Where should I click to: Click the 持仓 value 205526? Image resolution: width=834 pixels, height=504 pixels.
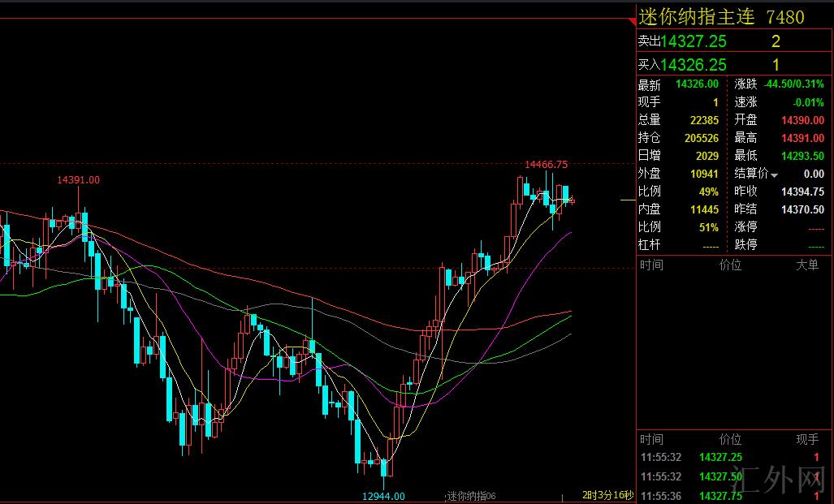click(701, 138)
